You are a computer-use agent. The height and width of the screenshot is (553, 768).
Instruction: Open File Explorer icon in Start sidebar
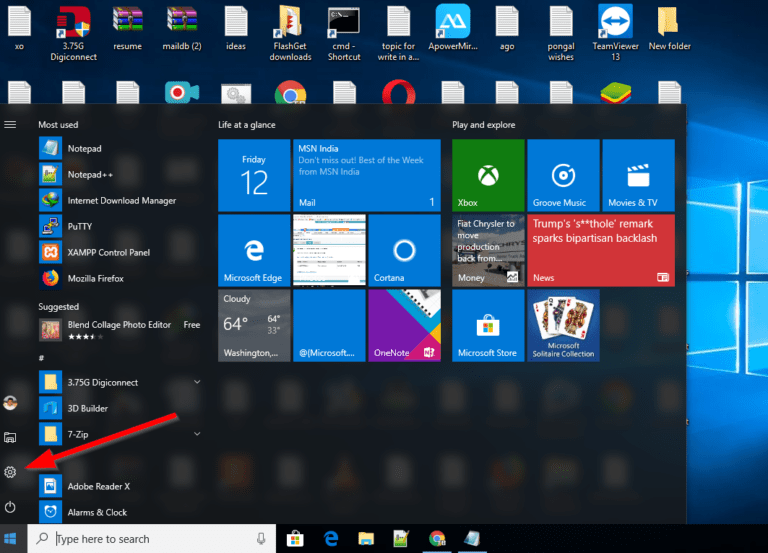tap(10, 437)
